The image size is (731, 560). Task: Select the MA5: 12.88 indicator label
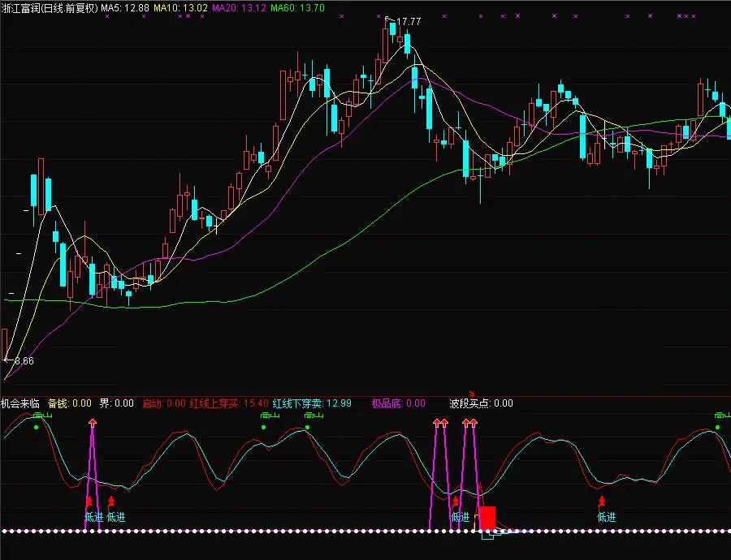click(x=125, y=8)
